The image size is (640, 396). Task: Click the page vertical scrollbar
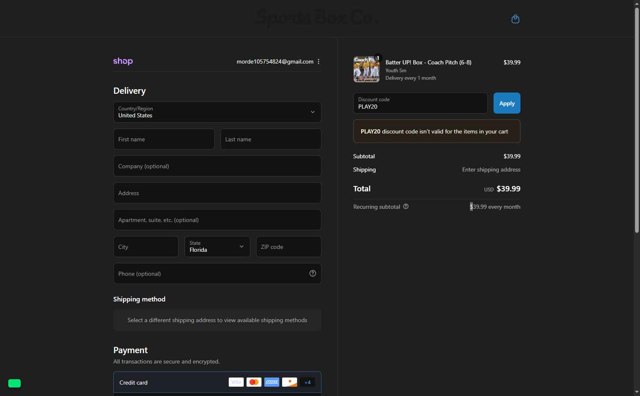coord(636,120)
